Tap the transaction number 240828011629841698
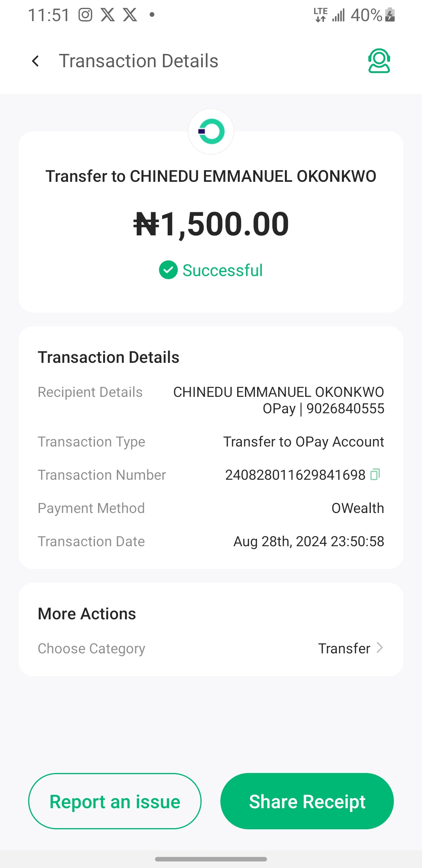This screenshot has height=868, width=422. pos(295,475)
